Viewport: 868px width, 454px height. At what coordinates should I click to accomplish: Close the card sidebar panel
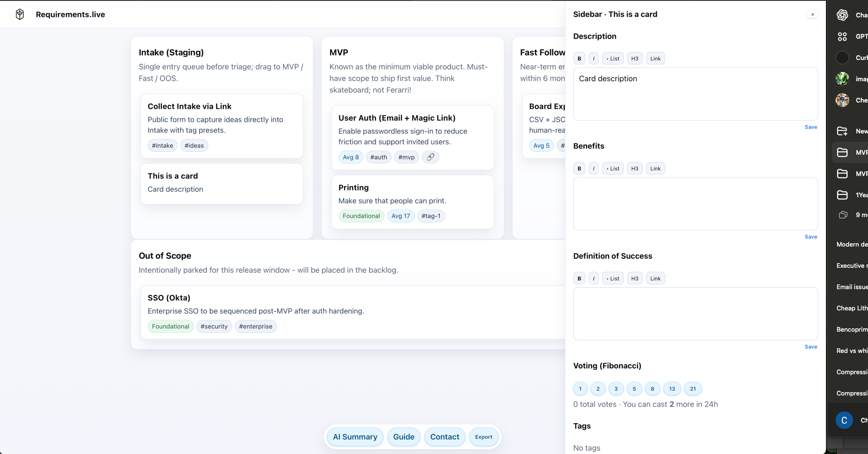pyautogui.click(x=812, y=15)
